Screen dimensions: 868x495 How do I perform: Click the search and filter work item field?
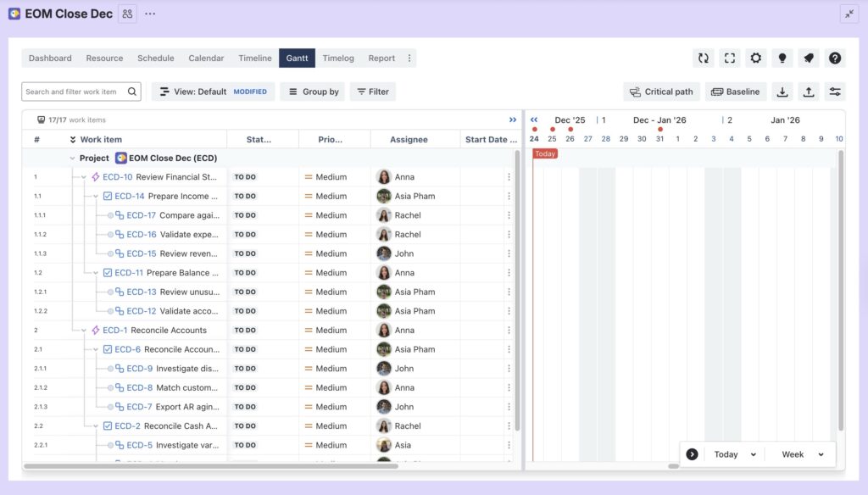[x=76, y=91]
